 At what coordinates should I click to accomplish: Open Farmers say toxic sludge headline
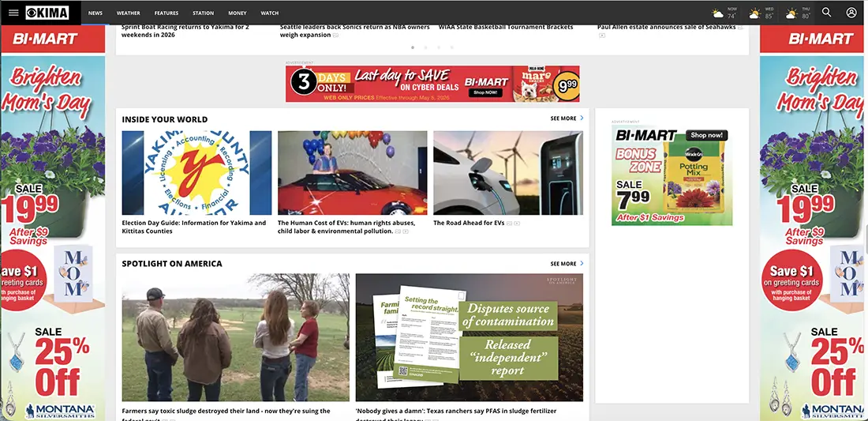coord(226,415)
